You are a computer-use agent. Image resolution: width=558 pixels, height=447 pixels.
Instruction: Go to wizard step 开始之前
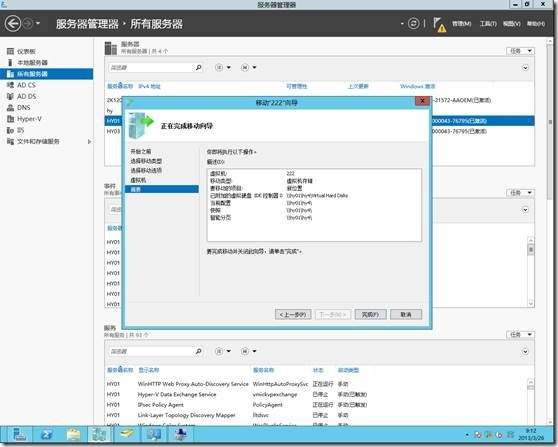[141, 152]
